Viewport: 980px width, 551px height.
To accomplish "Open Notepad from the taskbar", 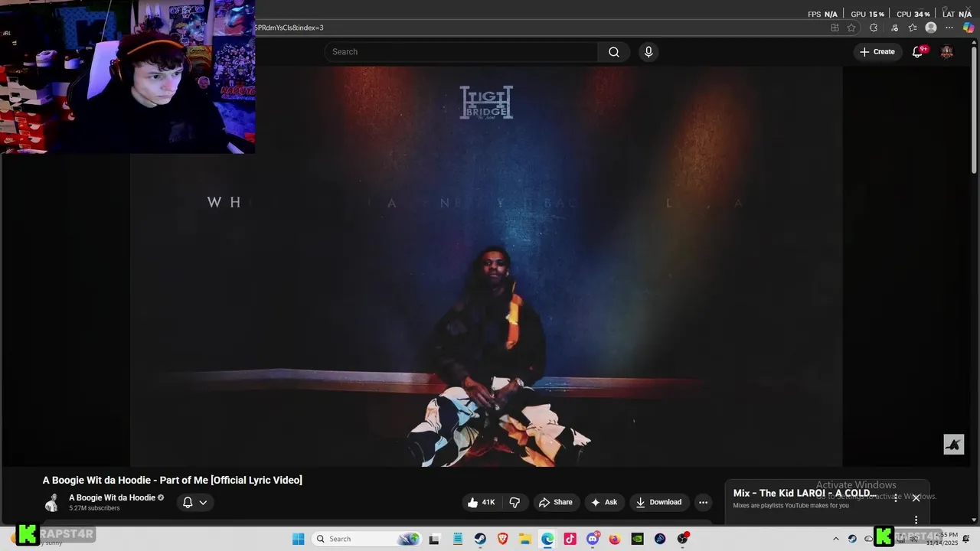I will [457, 539].
